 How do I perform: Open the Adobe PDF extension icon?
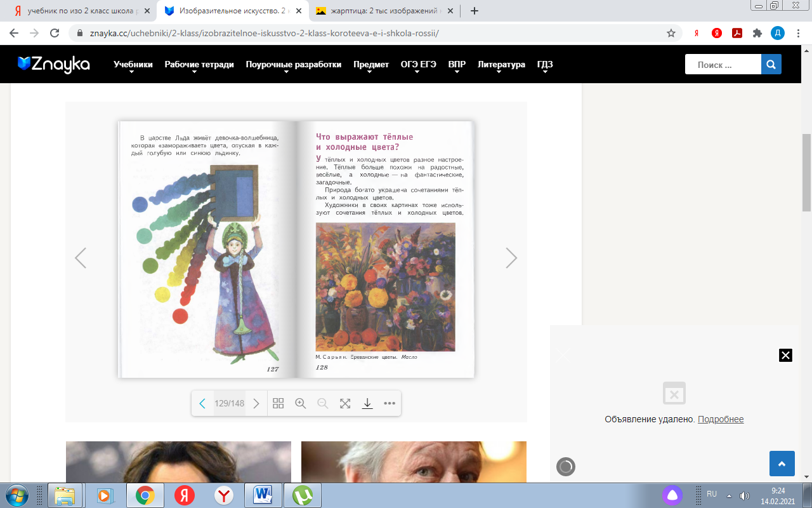[x=737, y=33]
